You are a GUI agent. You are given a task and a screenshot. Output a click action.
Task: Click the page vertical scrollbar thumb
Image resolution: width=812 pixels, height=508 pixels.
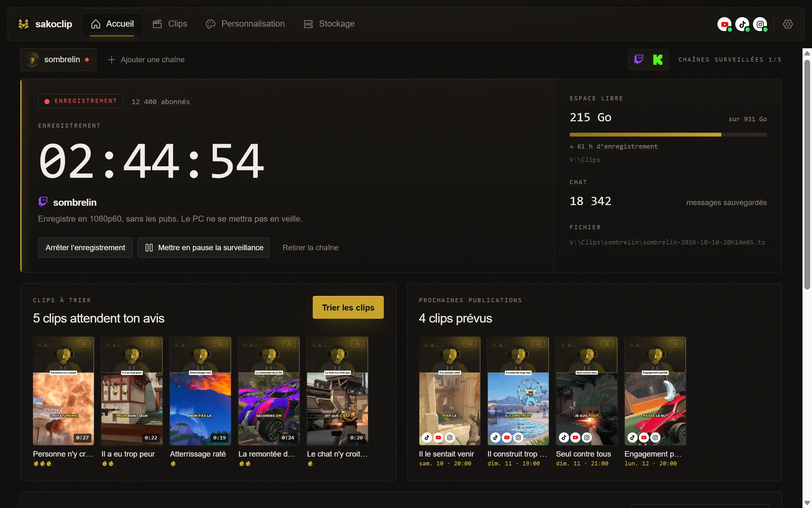click(807, 174)
